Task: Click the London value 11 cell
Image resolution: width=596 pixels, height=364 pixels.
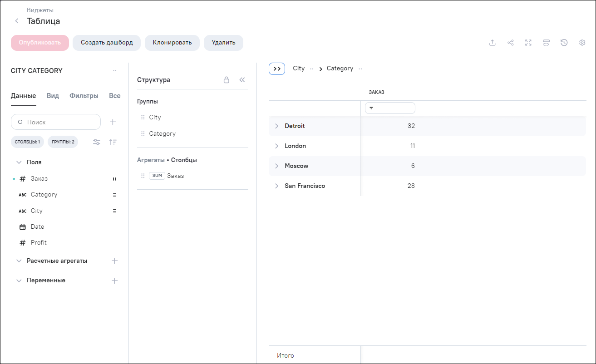Action: pyautogui.click(x=413, y=146)
